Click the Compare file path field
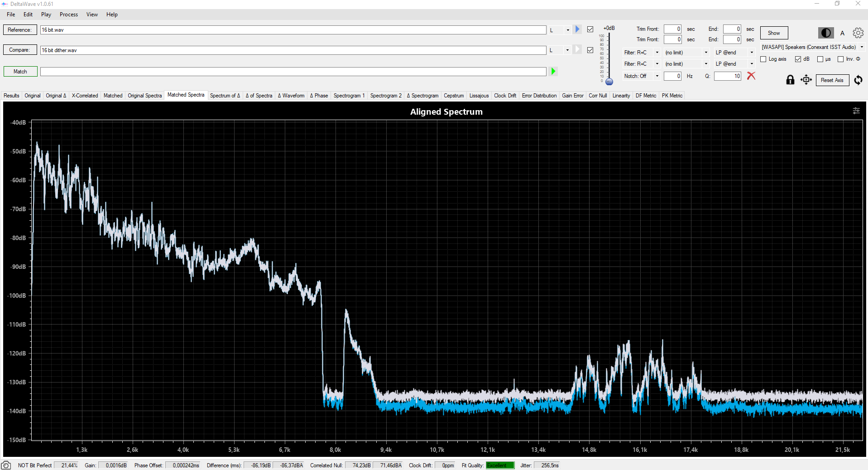 pyautogui.click(x=293, y=50)
